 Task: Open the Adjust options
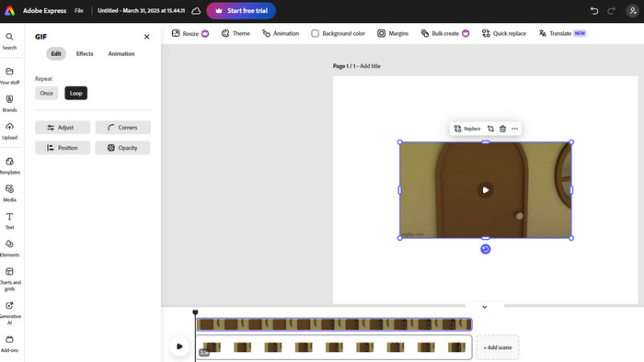tap(63, 128)
